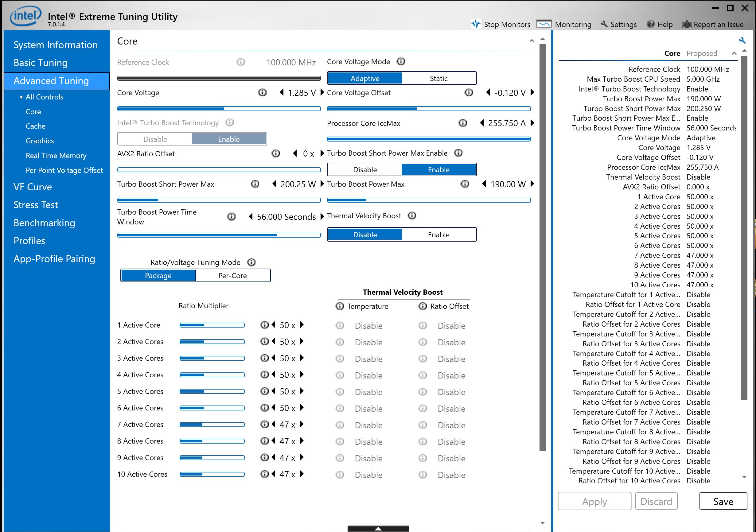Select Cache subsection
Screen dimensions: 756x532
pyautogui.click(x=36, y=126)
